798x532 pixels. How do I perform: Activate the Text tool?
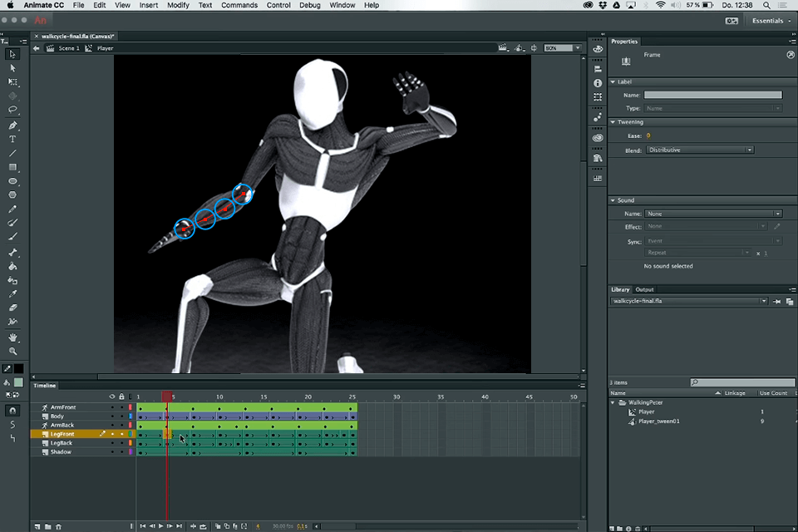coord(12,140)
